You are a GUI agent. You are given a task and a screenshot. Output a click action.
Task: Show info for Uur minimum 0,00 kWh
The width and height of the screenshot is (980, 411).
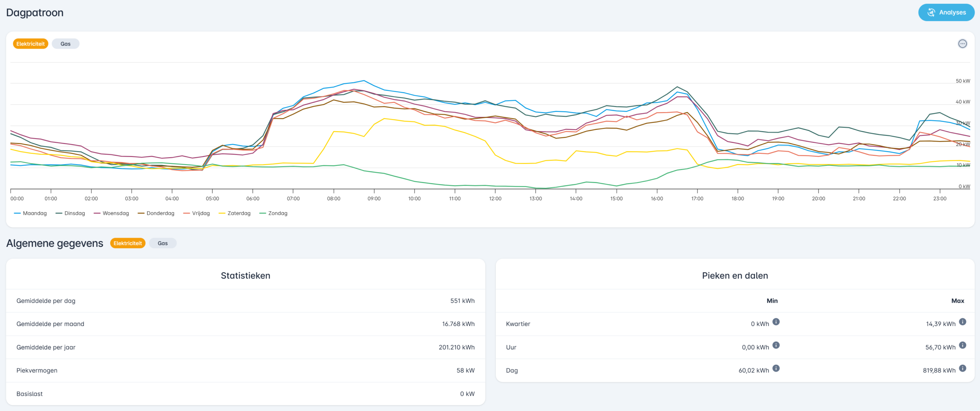pyautogui.click(x=776, y=345)
